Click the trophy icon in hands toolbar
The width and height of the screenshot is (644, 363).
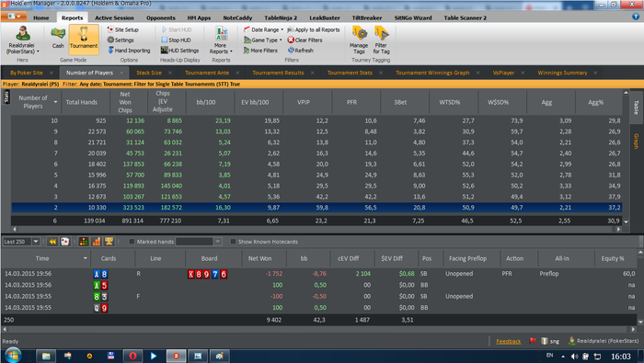tap(109, 242)
